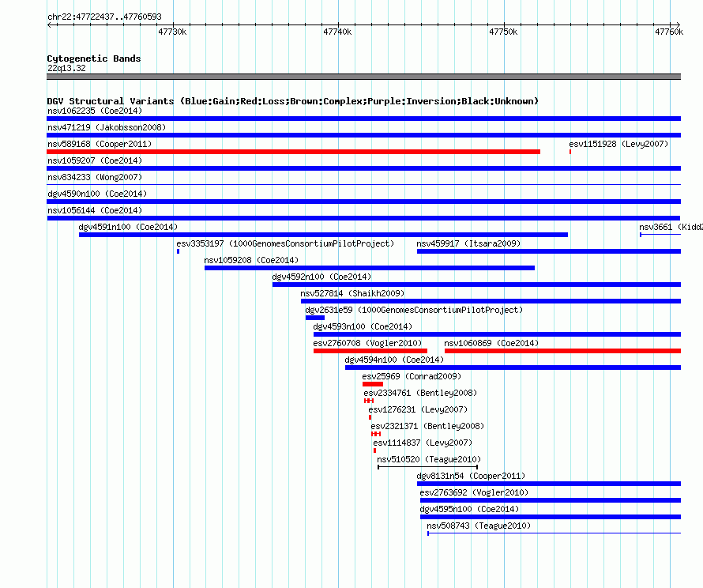Click the esv2321371 (Bentley2008) label
This screenshot has width=703, height=588.
pos(427,426)
